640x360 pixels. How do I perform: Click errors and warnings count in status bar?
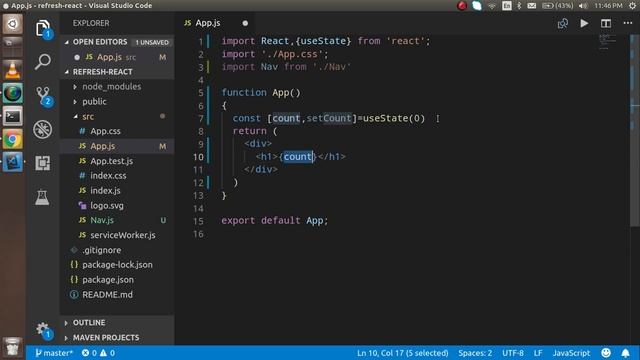(98, 353)
